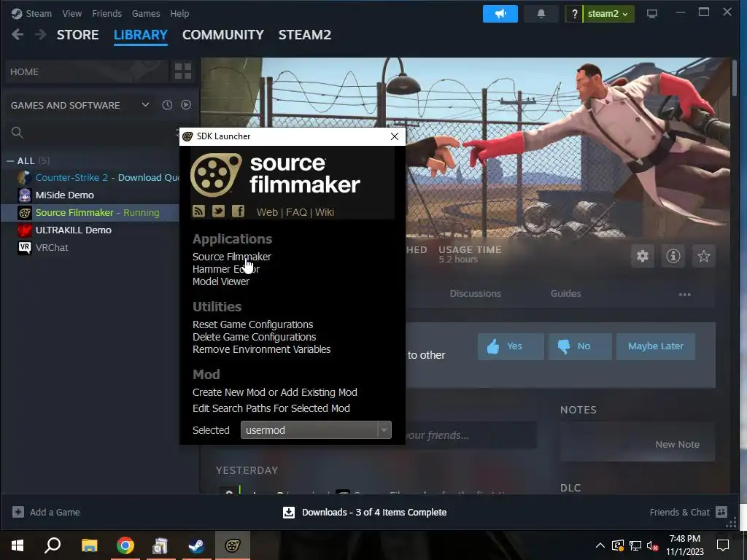Open the Windows action center icon
This screenshot has height=560, width=747.
723,545
